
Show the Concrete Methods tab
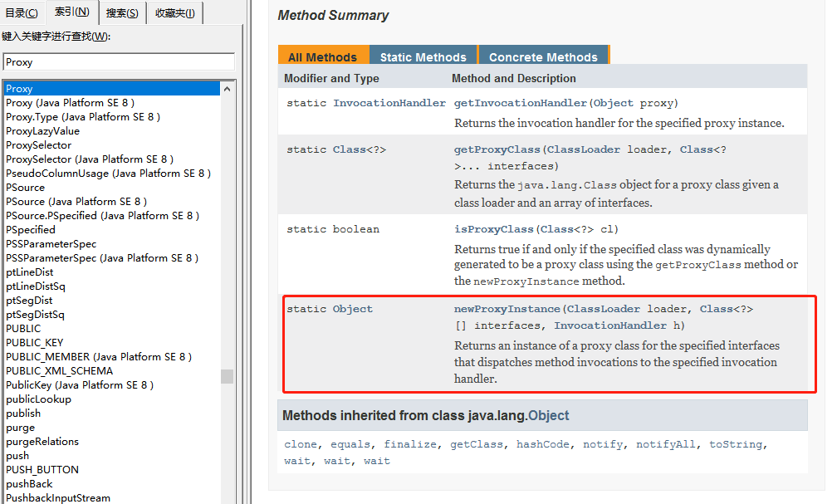[x=543, y=57]
